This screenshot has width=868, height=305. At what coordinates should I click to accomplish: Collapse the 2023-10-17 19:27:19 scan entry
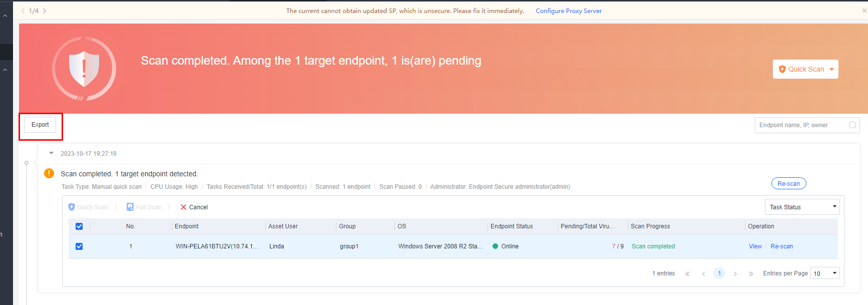pos(51,153)
